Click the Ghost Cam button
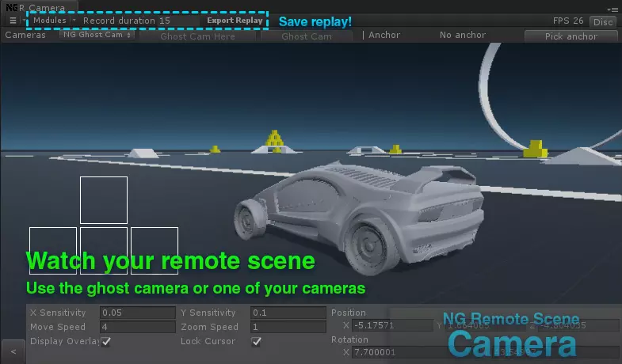 (x=306, y=36)
